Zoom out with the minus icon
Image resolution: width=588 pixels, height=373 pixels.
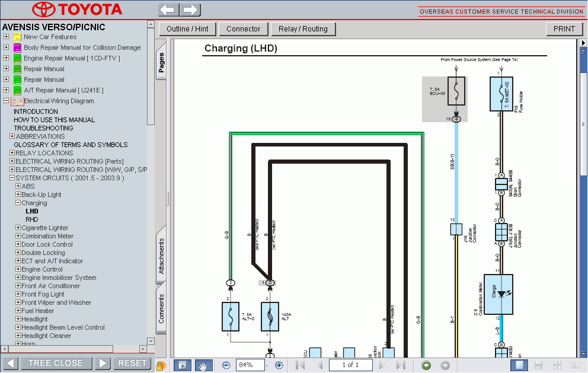pyautogui.click(x=226, y=365)
